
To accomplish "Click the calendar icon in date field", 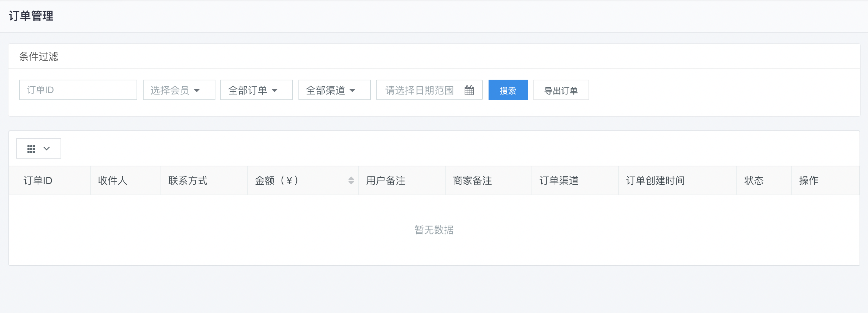I will click(x=469, y=90).
